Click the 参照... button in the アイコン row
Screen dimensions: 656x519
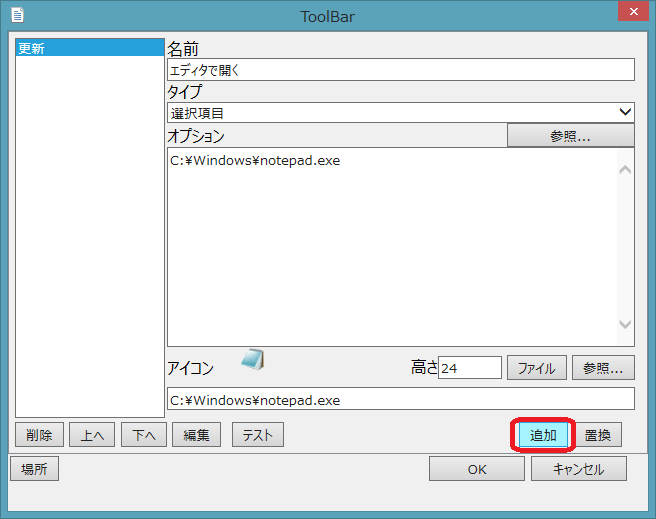[x=603, y=368]
